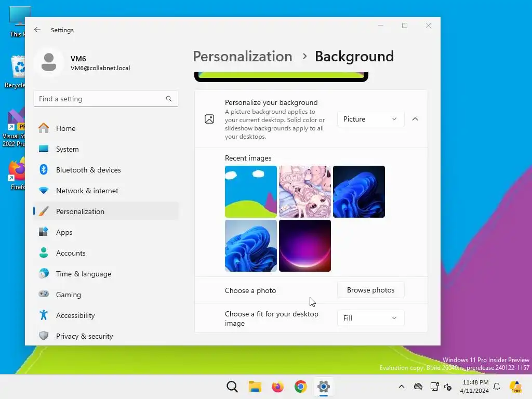Click the notification bell in system tray

497,387
